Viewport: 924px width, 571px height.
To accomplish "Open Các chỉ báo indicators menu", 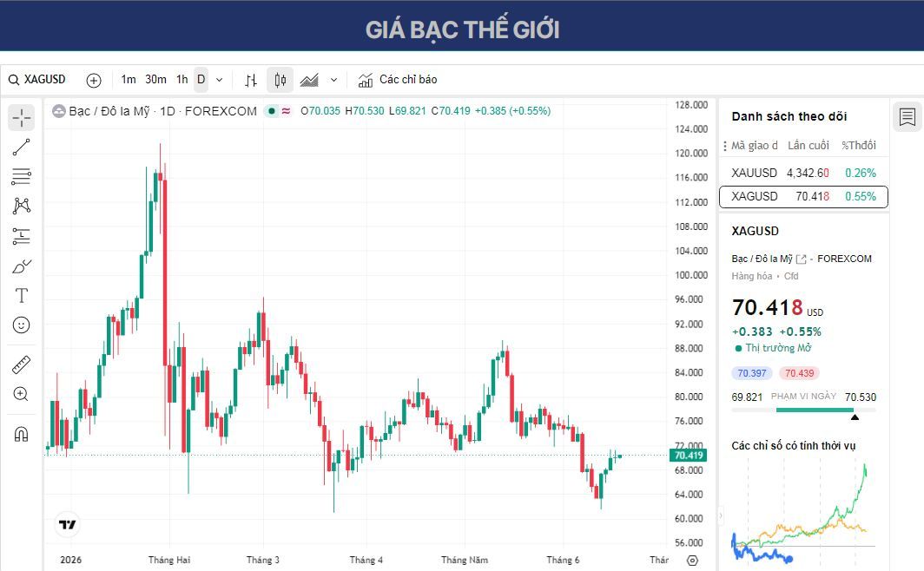I will (398, 80).
